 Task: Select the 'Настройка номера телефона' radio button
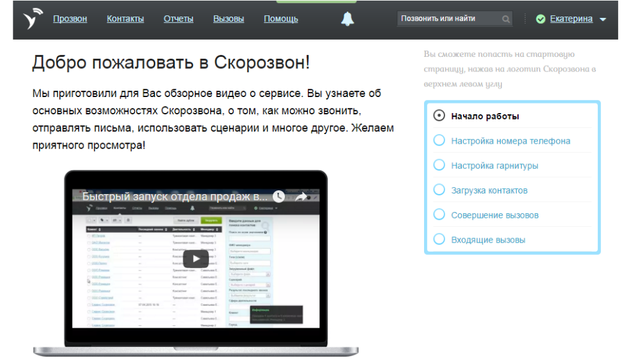tap(439, 140)
